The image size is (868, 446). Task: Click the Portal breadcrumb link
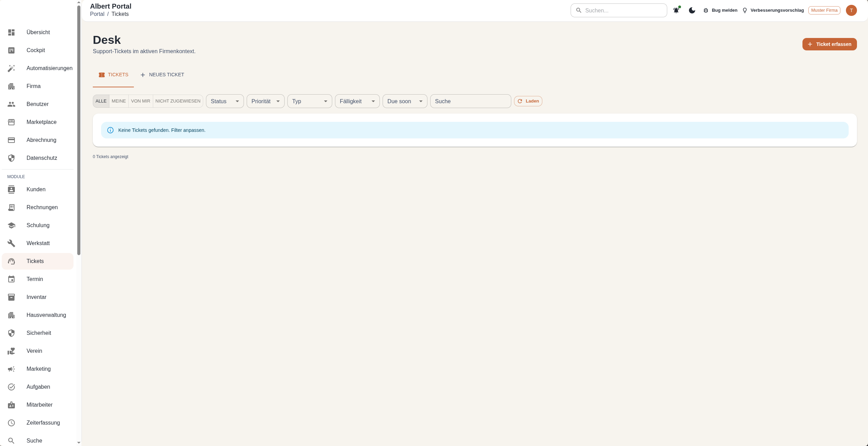(x=97, y=14)
